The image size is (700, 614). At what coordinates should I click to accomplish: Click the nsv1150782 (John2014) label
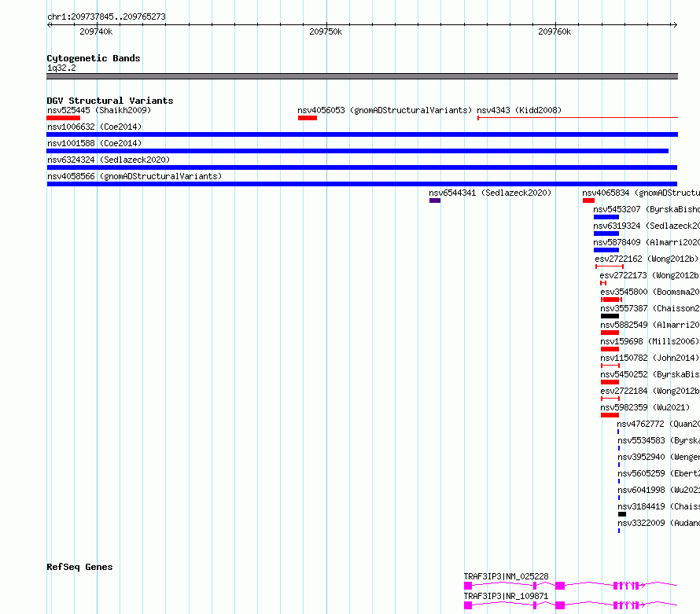pos(650,358)
